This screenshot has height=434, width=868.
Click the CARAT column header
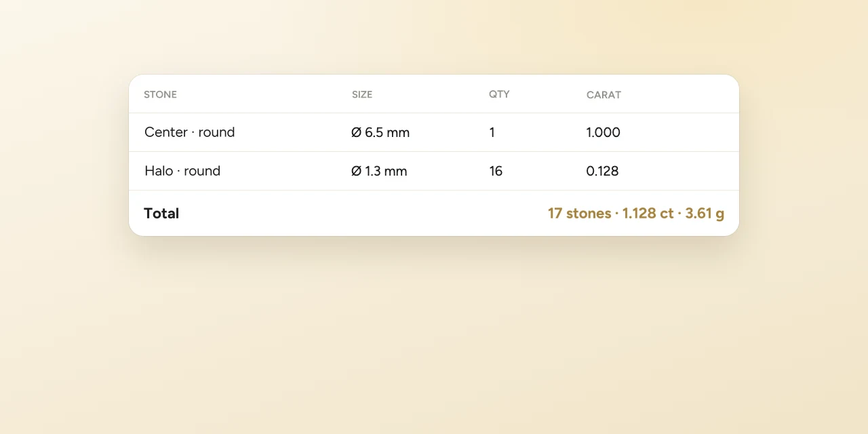pyautogui.click(x=604, y=95)
